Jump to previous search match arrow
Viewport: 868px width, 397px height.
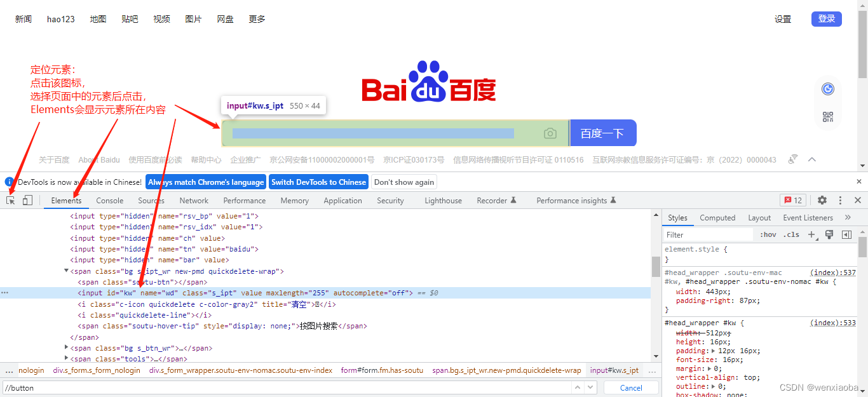(578, 387)
